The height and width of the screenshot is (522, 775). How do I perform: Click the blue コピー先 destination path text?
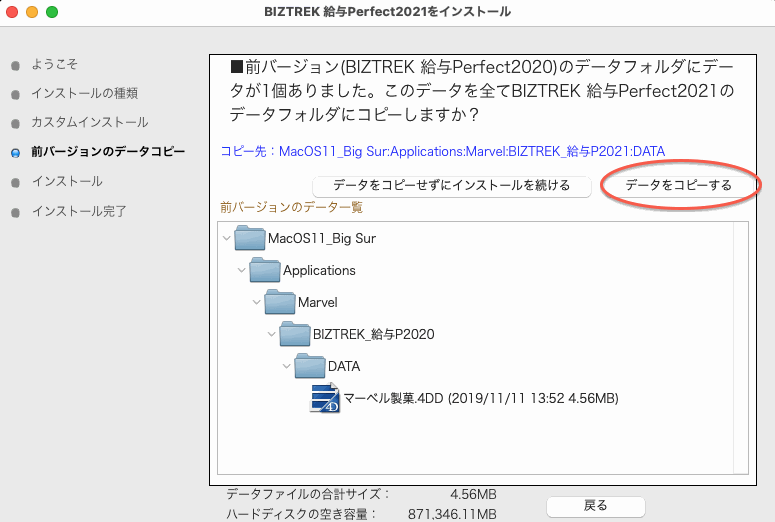442,151
